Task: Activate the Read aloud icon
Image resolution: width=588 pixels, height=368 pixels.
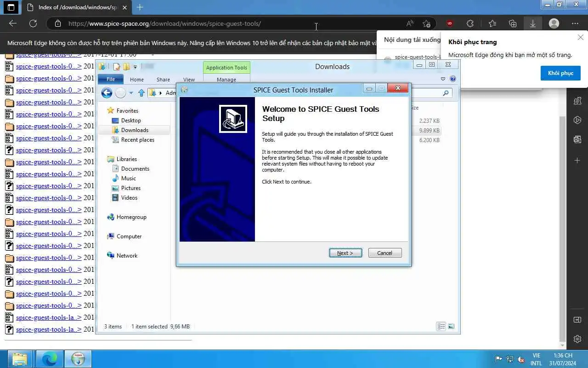Action: tap(410, 23)
